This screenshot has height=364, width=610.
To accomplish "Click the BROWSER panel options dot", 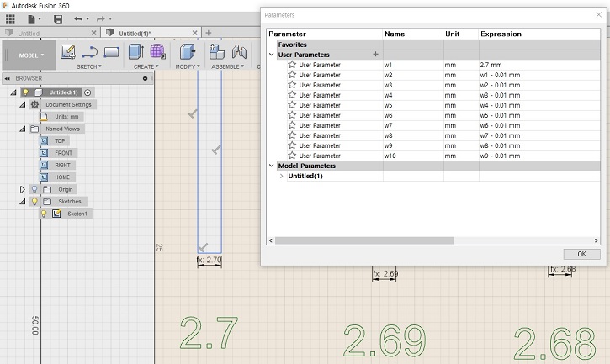I will pyautogui.click(x=145, y=78).
